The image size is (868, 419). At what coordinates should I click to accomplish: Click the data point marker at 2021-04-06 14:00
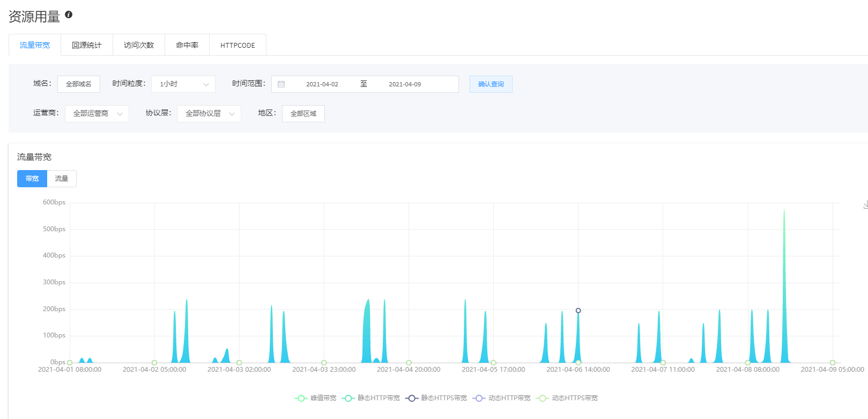point(578,311)
